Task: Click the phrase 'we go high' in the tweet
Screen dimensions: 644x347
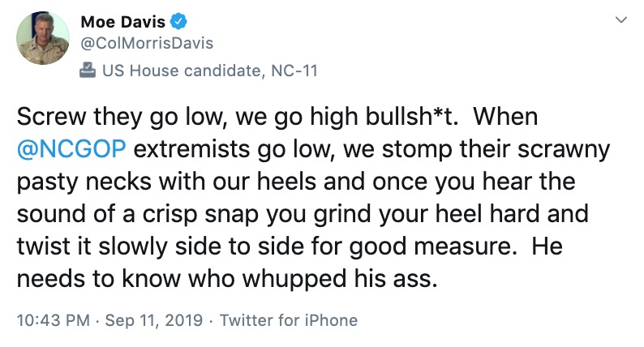Action: (298, 117)
